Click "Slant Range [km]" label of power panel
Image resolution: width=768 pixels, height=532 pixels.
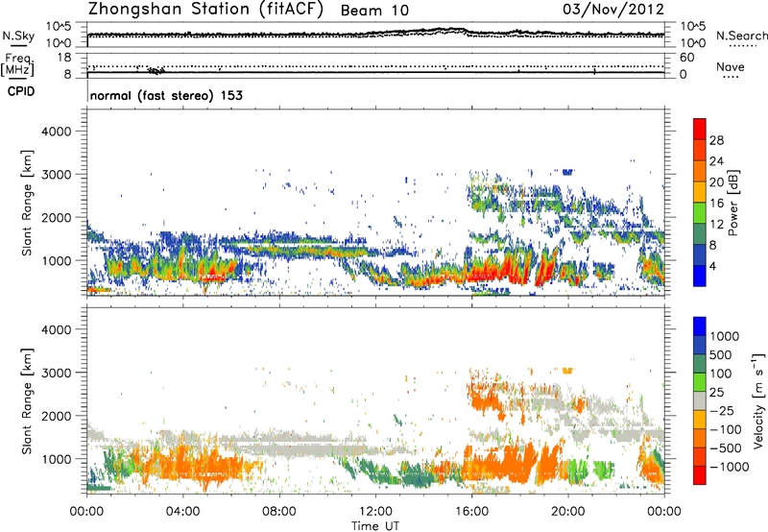(x=27, y=203)
